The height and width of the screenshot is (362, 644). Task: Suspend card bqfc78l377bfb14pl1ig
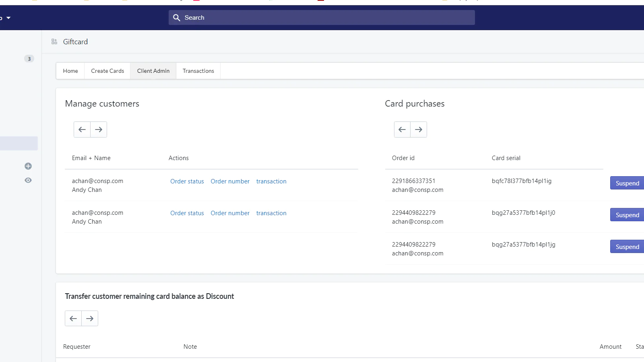click(x=627, y=183)
